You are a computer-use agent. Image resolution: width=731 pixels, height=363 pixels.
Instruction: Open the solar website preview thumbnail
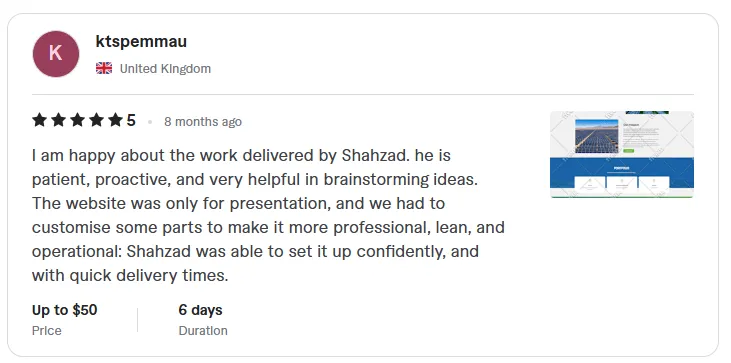[x=622, y=154]
